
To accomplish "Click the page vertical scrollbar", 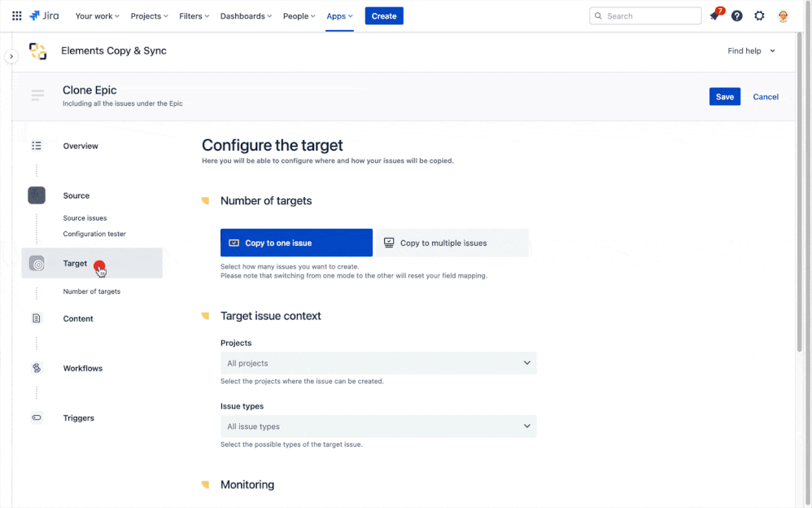I will coord(800,192).
